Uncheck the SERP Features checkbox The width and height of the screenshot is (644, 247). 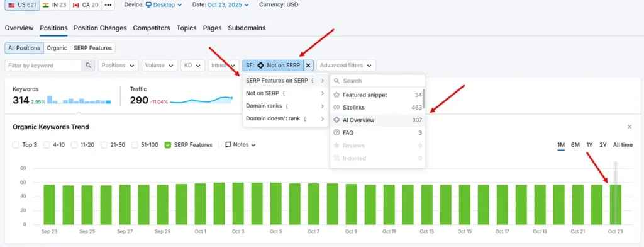pyautogui.click(x=167, y=145)
